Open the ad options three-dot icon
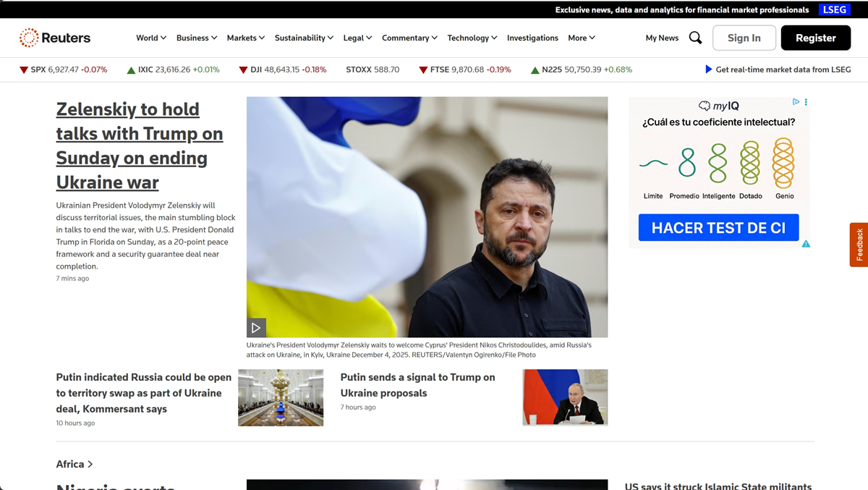 [806, 102]
